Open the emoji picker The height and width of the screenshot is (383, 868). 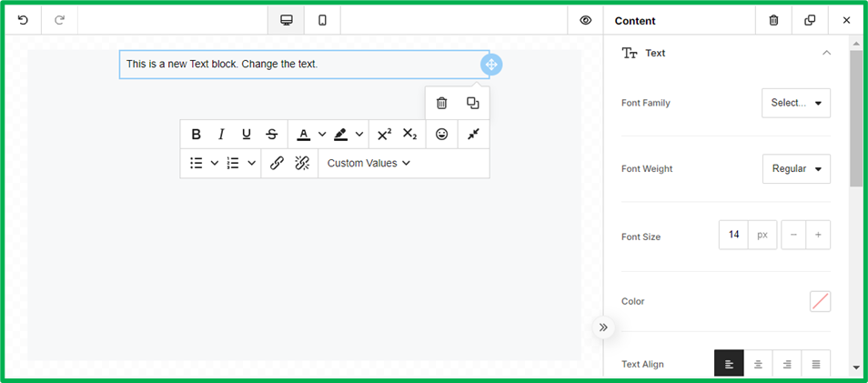click(x=442, y=134)
